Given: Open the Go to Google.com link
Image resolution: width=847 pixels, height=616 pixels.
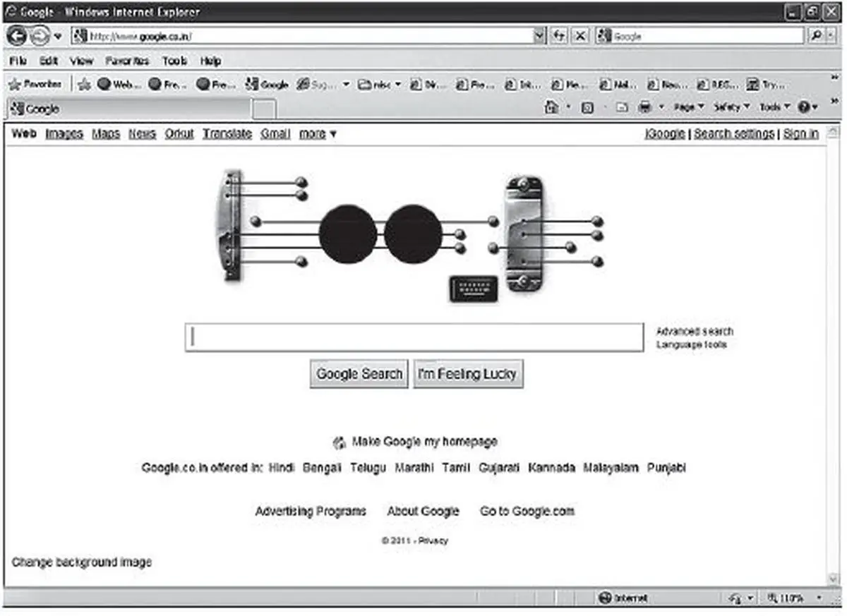Looking at the screenshot, I should 527,511.
